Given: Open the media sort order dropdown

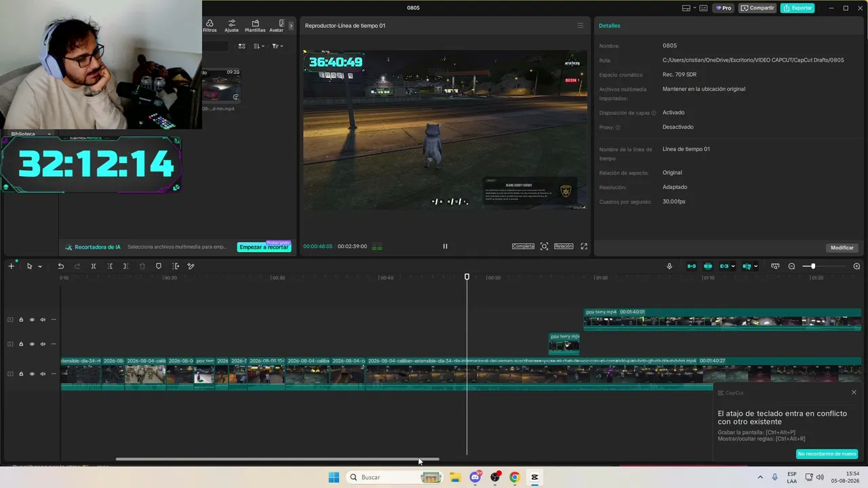Looking at the screenshot, I should coord(259,46).
